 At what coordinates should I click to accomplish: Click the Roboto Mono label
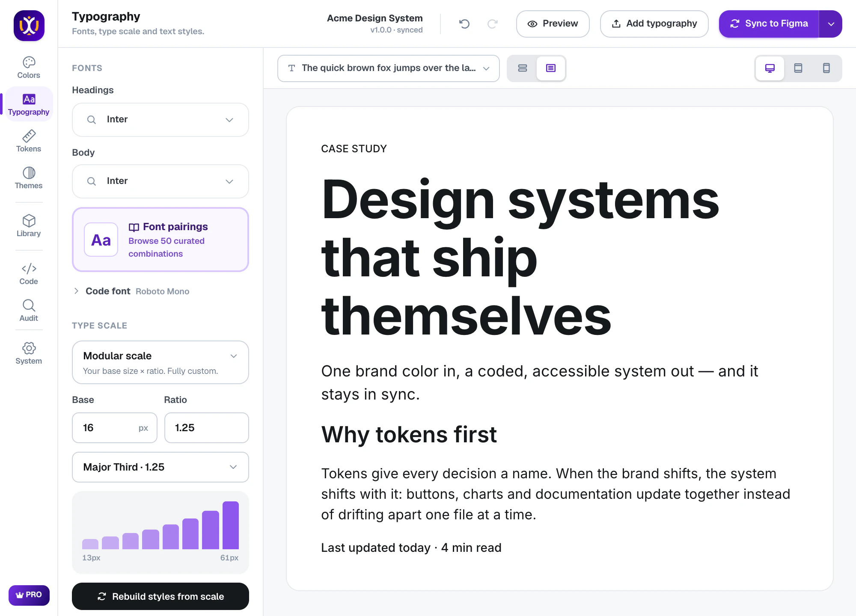click(x=163, y=291)
